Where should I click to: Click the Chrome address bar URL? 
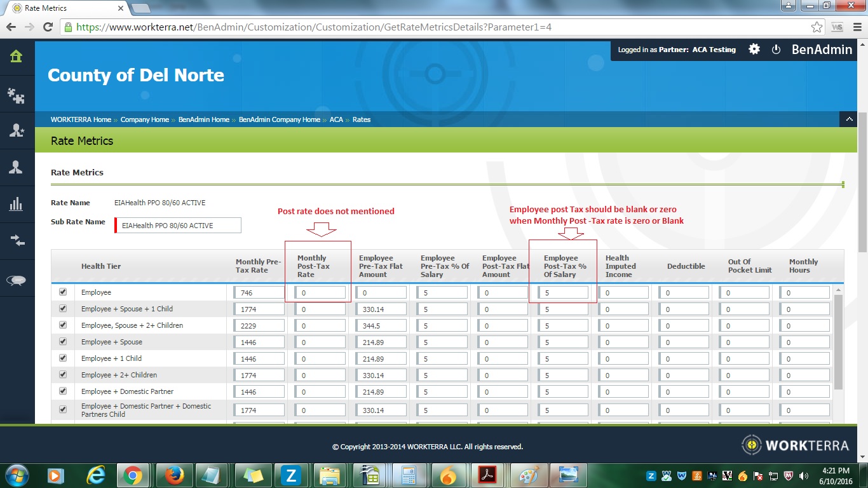pos(314,27)
